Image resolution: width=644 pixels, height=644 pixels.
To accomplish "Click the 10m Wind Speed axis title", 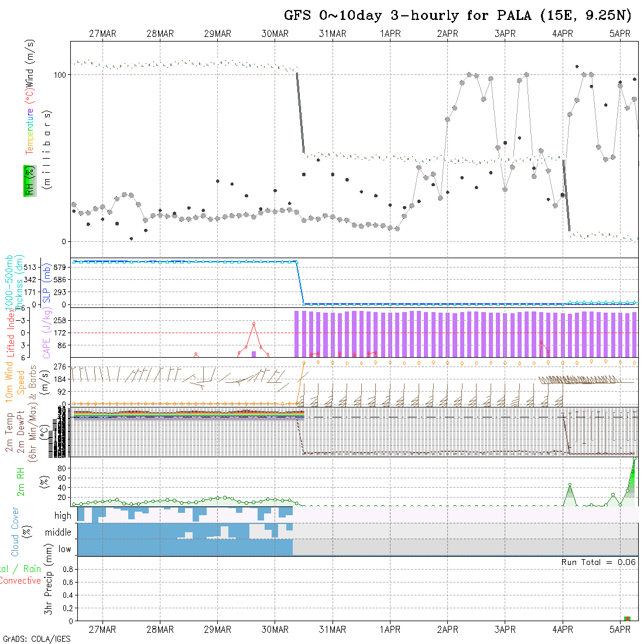I will pos(15,382).
